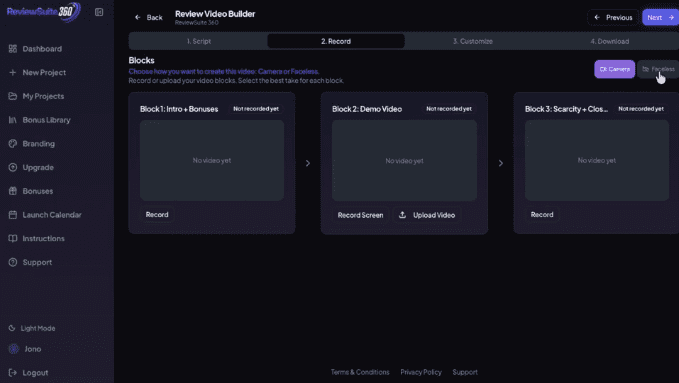Screen dimensions: 679x383
Task: Click the 'Block 2: Demo Video' title
Action: pos(367,109)
